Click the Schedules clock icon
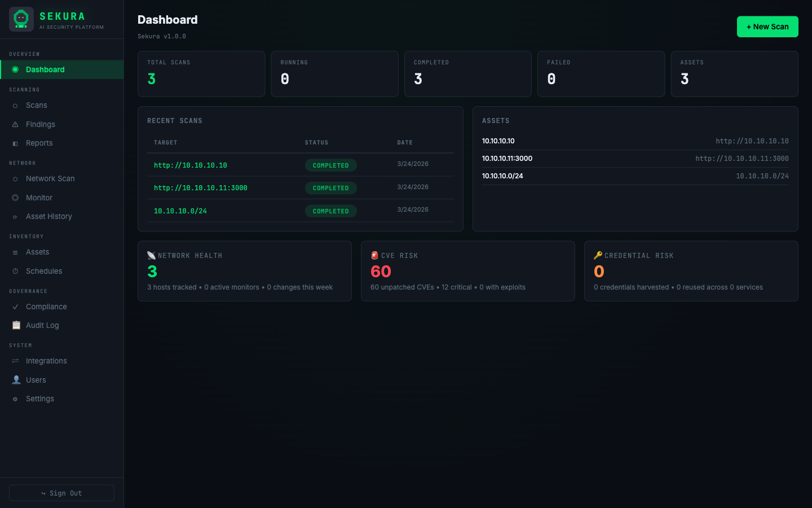 coord(16,271)
